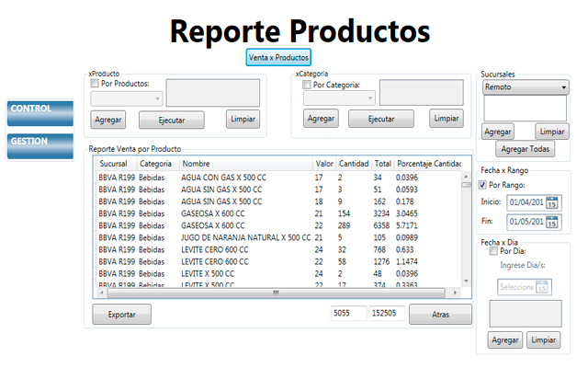Open the Fin date calendar icon
The image size is (588, 368).
[x=551, y=222]
